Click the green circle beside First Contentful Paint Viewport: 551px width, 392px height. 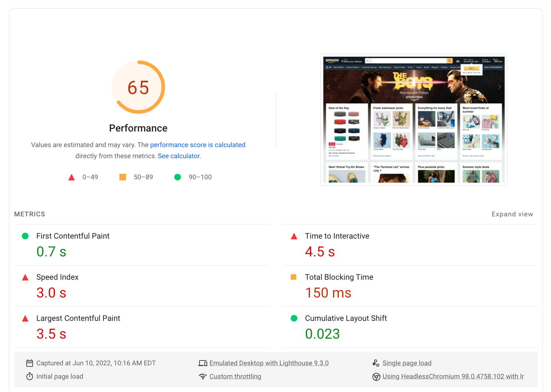coord(25,235)
